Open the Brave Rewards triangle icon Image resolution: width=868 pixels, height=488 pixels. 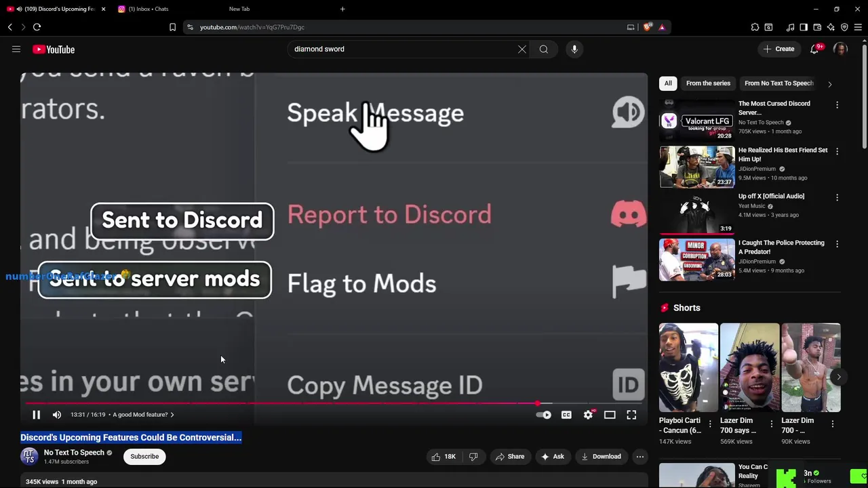coord(662,27)
